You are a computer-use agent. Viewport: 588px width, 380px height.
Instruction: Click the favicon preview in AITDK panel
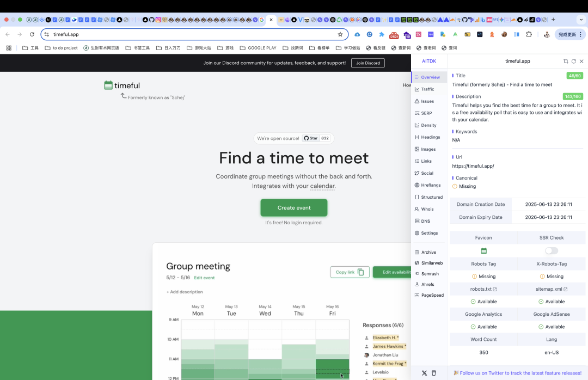(x=483, y=250)
